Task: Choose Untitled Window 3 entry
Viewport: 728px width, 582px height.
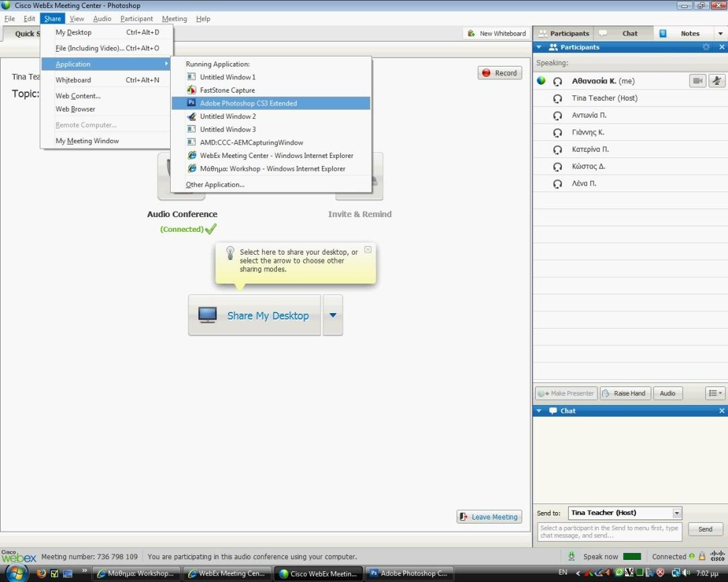Action: tap(271, 129)
